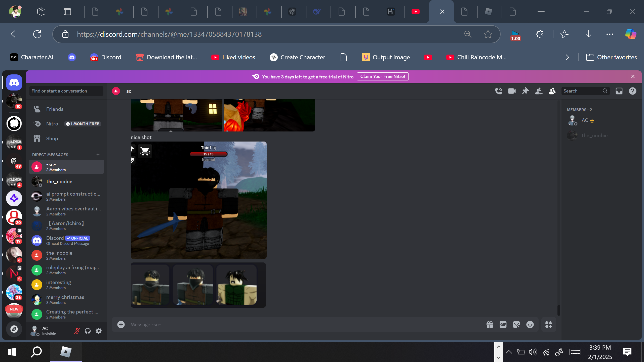
Task: Open the emoji picker
Action: coord(530,325)
